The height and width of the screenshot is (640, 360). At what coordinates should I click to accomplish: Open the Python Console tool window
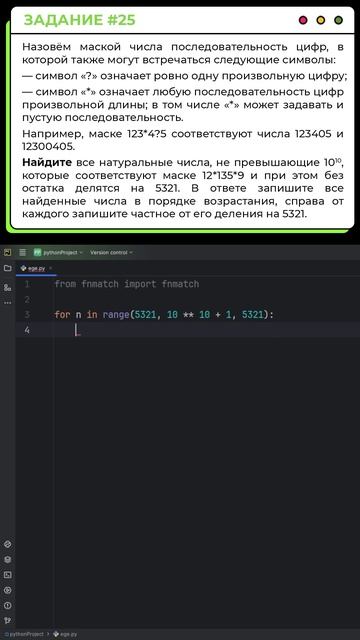tap(7, 544)
